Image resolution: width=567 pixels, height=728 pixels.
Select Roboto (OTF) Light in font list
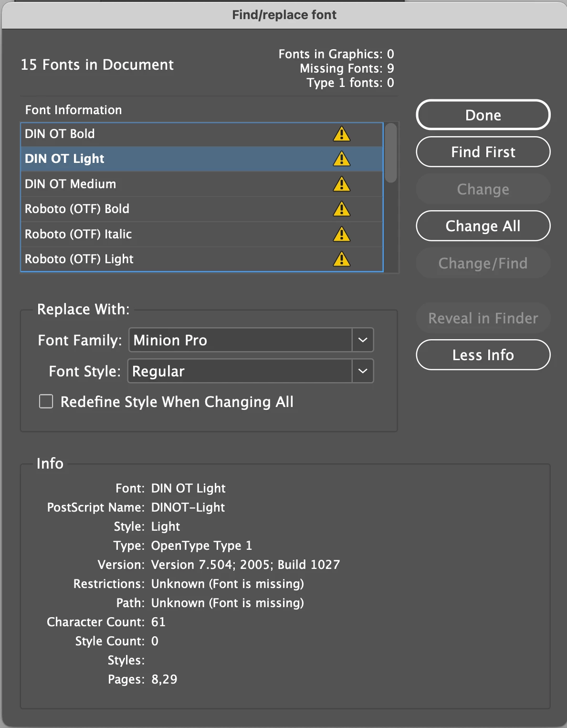(x=202, y=259)
